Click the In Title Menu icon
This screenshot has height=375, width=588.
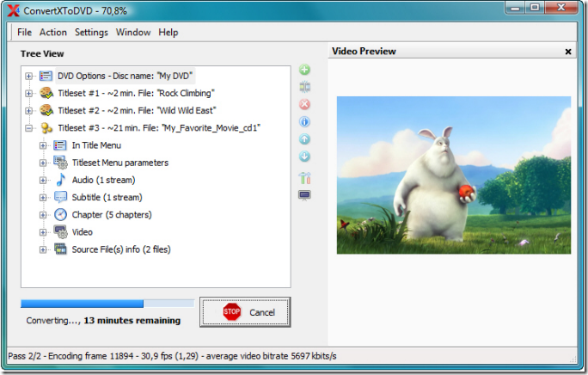[60, 145]
